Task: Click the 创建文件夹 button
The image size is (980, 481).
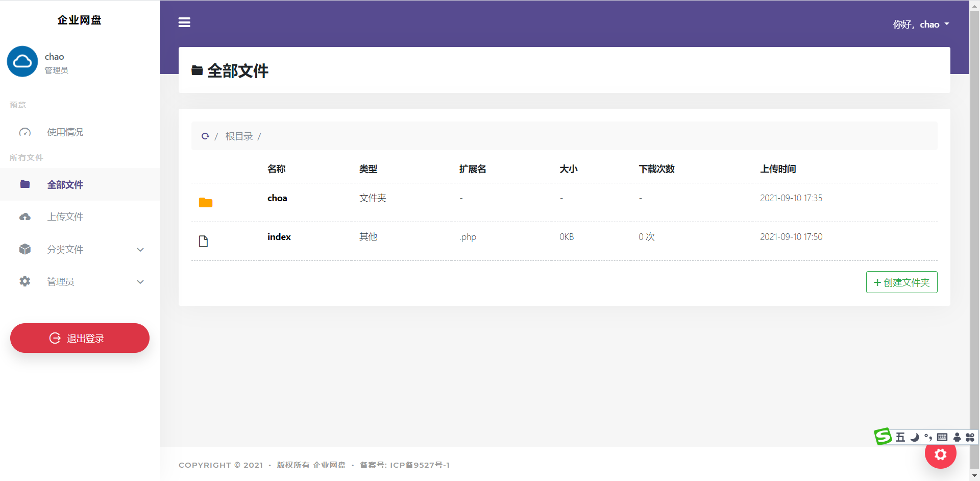Action: [x=902, y=282]
